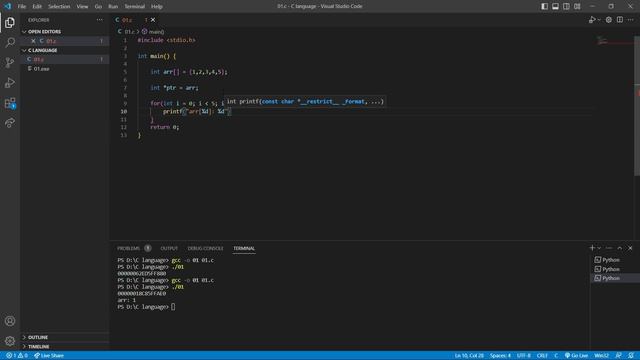640x360 pixels.
Task: Open the terminal launch profile dropdown
Action: point(599,248)
